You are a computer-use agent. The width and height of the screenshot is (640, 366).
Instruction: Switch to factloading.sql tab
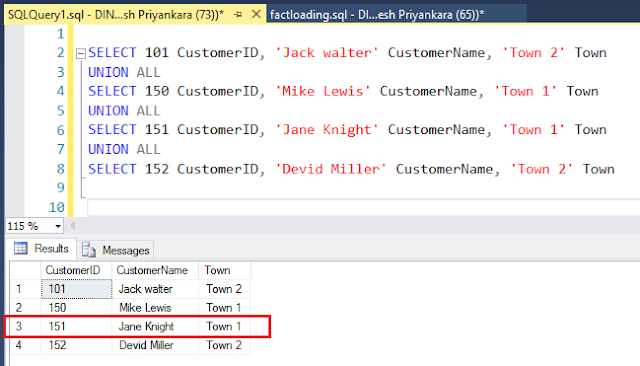pyautogui.click(x=376, y=15)
